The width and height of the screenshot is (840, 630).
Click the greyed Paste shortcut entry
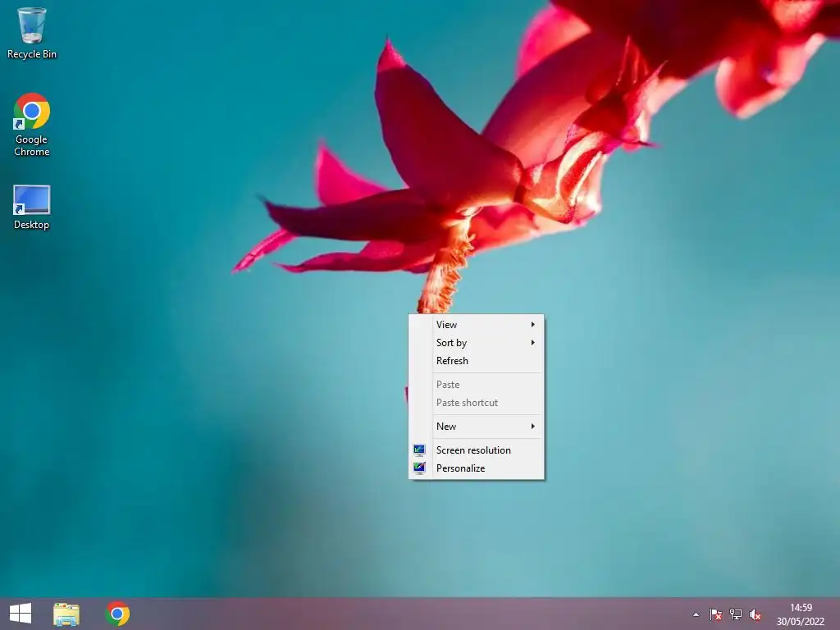(477, 403)
